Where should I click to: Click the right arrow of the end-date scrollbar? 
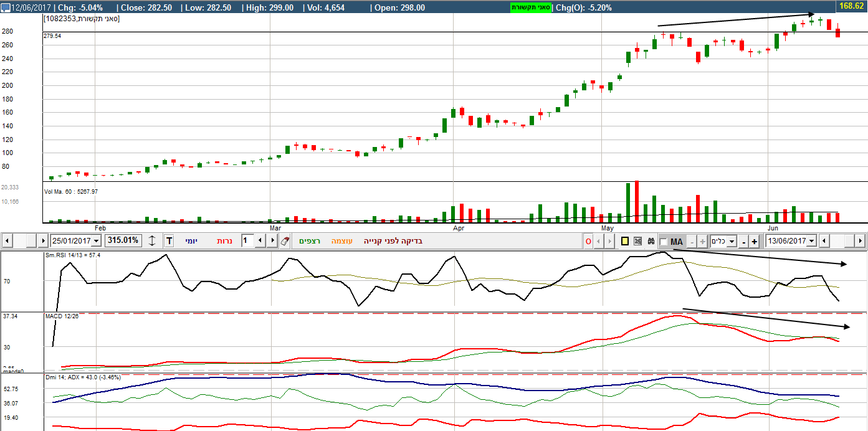(x=860, y=241)
